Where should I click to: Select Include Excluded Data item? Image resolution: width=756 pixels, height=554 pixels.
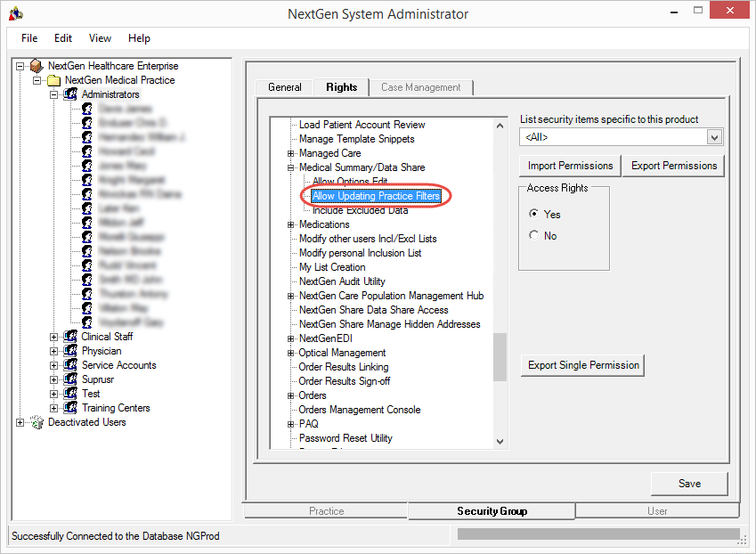coord(360,211)
